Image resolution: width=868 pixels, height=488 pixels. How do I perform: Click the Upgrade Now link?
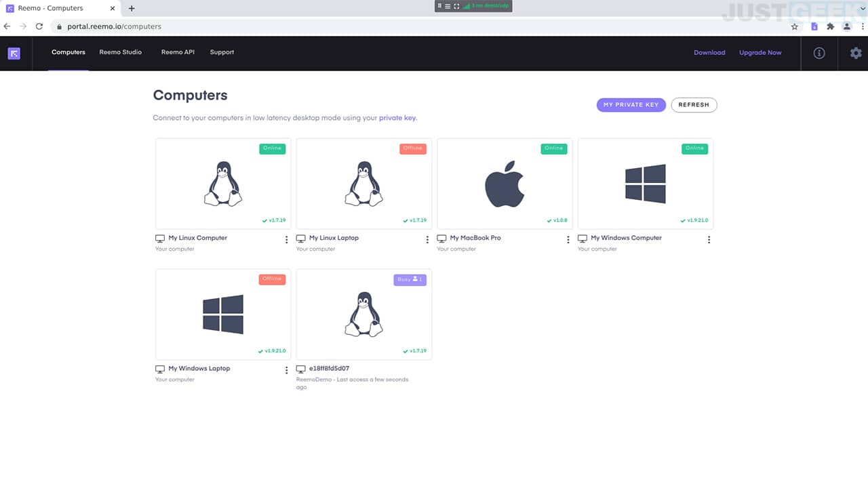point(760,53)
